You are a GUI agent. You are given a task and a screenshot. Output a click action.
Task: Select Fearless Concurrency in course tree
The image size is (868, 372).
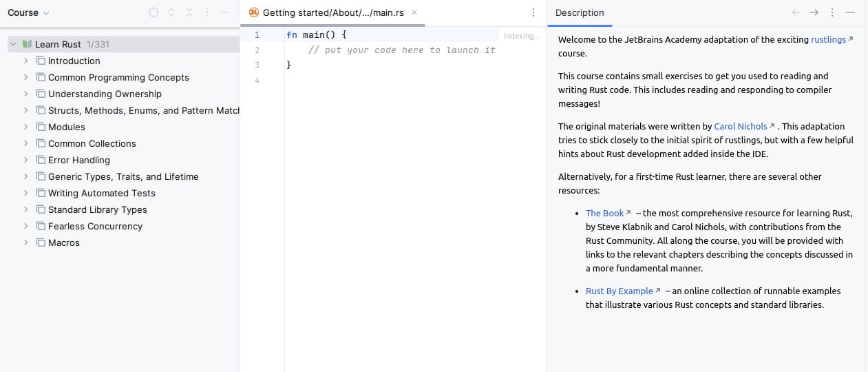pos(95,226)
